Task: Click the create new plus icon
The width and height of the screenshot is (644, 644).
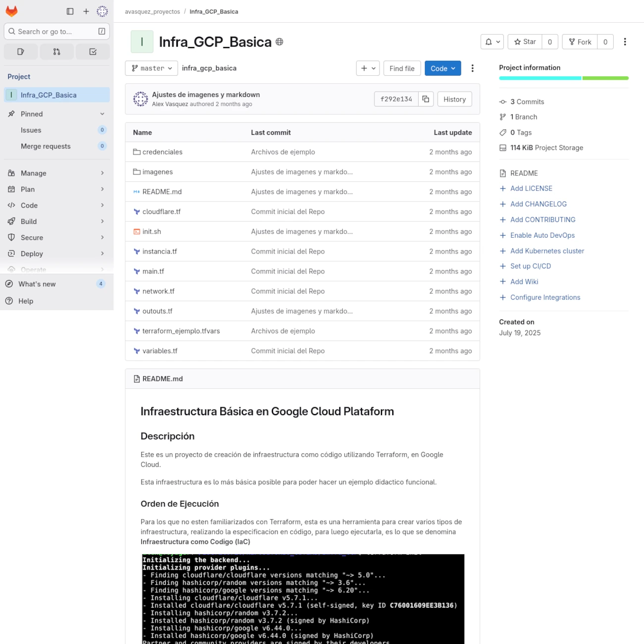Action: click(86, 11)
